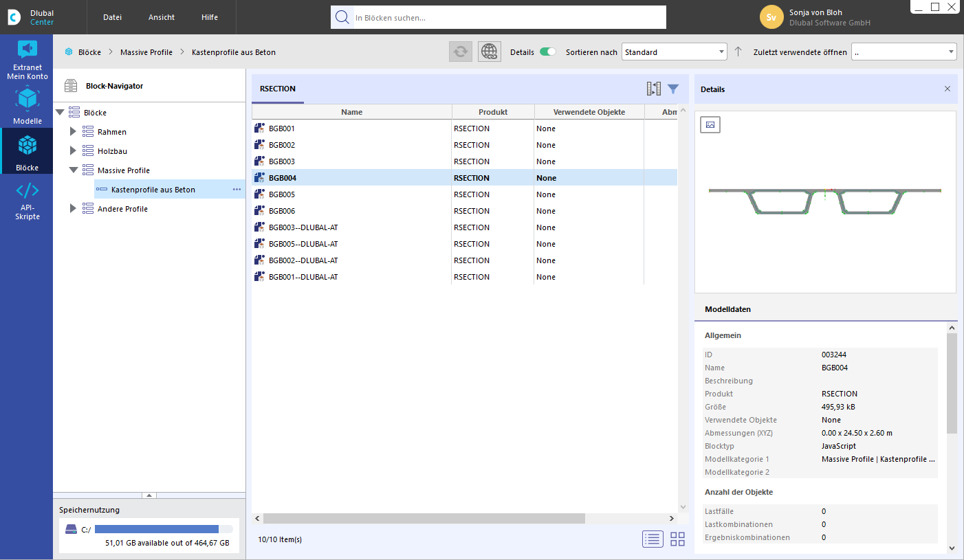The height and width of the screenshot is (560, 964).
Task: Toggle the Details switch off
Action: (547, 52)
